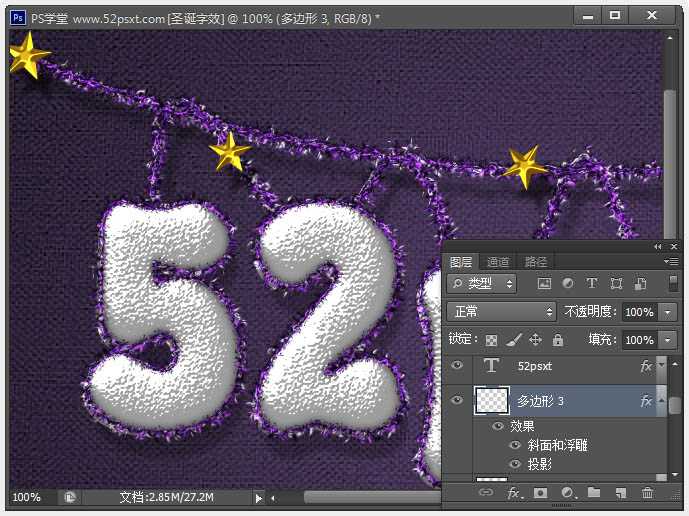Click the shape layer filter icon
The image size is (689, 516).
pyautogui.click(x=616, y=283)
